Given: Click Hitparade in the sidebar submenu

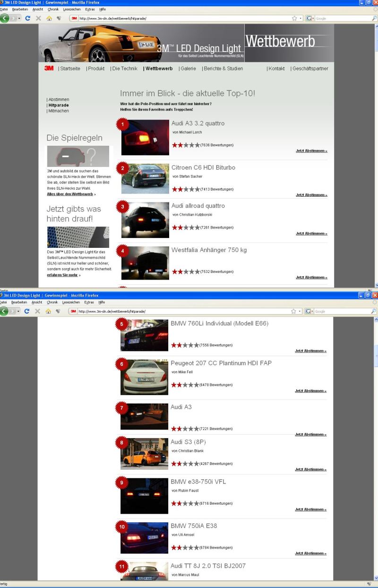Looking at the screenshot, I should click(58, 105).
